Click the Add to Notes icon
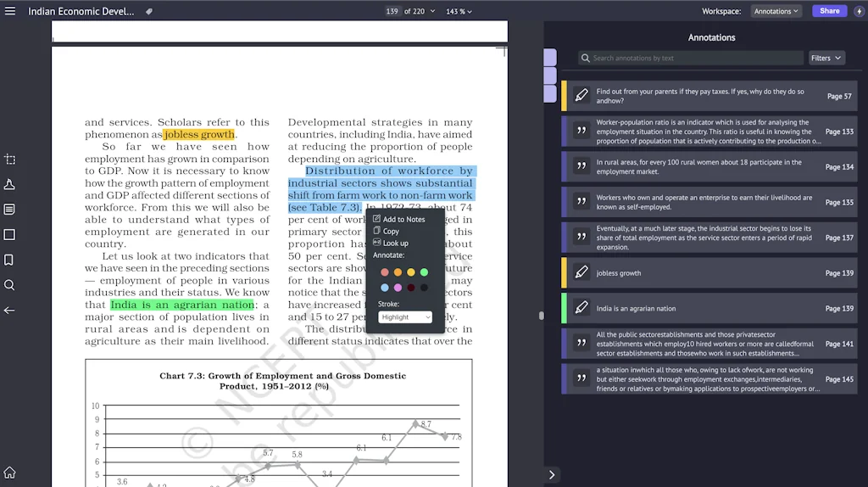 pyautogui.click(x=376, y=219)
